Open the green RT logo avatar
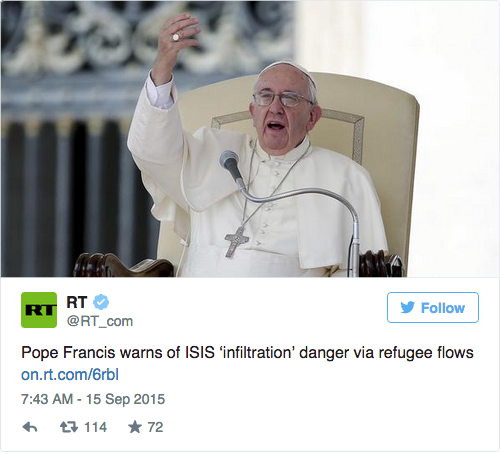Viewport: 500px width, 454px height. point(39,310)
